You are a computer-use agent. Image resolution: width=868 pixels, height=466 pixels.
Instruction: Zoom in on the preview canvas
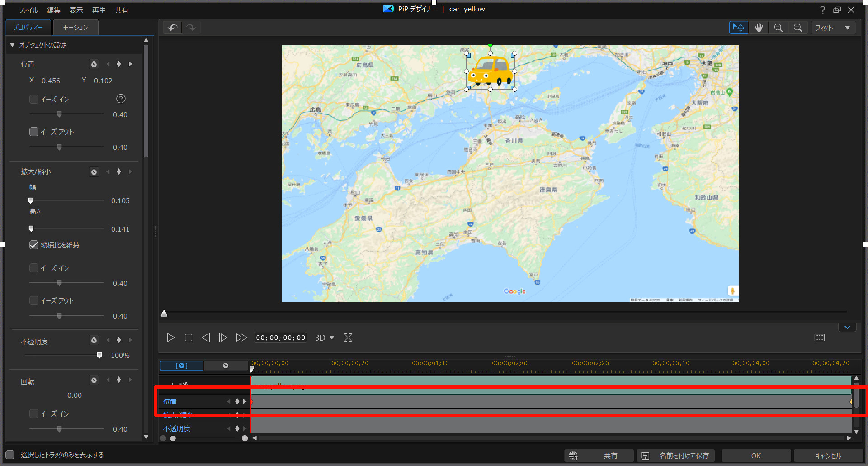(798, 28)
